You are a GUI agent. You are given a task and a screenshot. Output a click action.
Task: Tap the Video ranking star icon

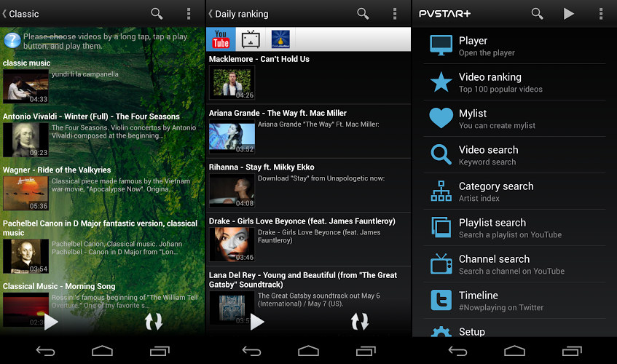[x=441, y=82]
